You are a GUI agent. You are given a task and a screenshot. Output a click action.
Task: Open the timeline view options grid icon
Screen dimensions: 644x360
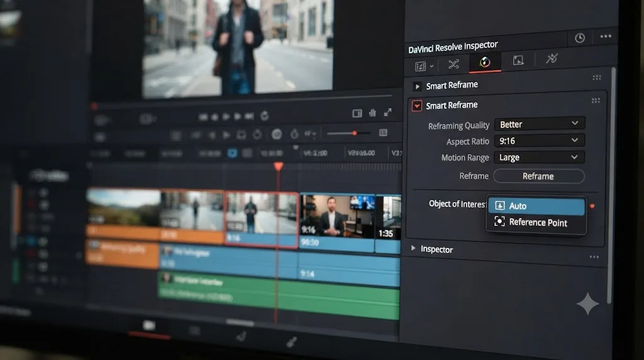point(383,132)
